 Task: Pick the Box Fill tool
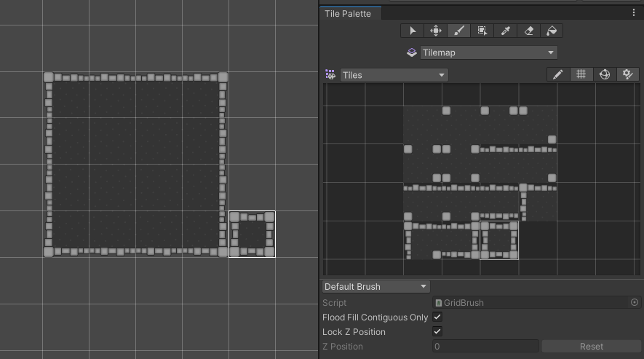[482, 31]
